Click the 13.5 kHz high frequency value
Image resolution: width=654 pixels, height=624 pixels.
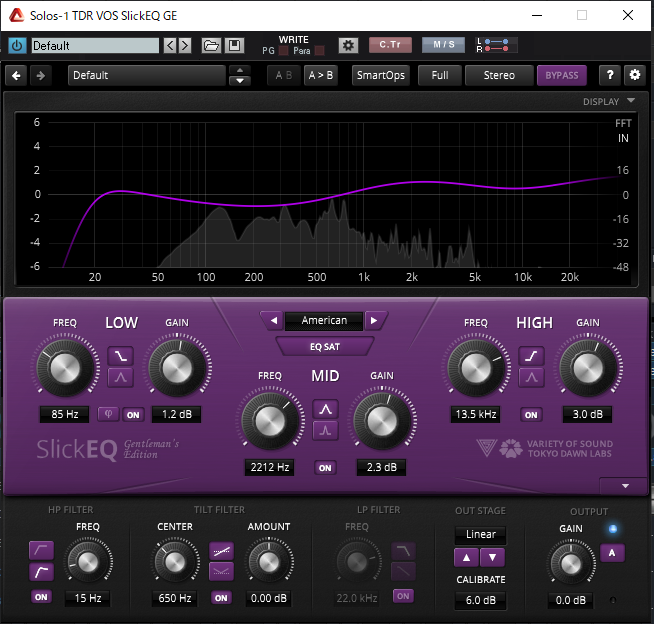(x=475, y=414)
